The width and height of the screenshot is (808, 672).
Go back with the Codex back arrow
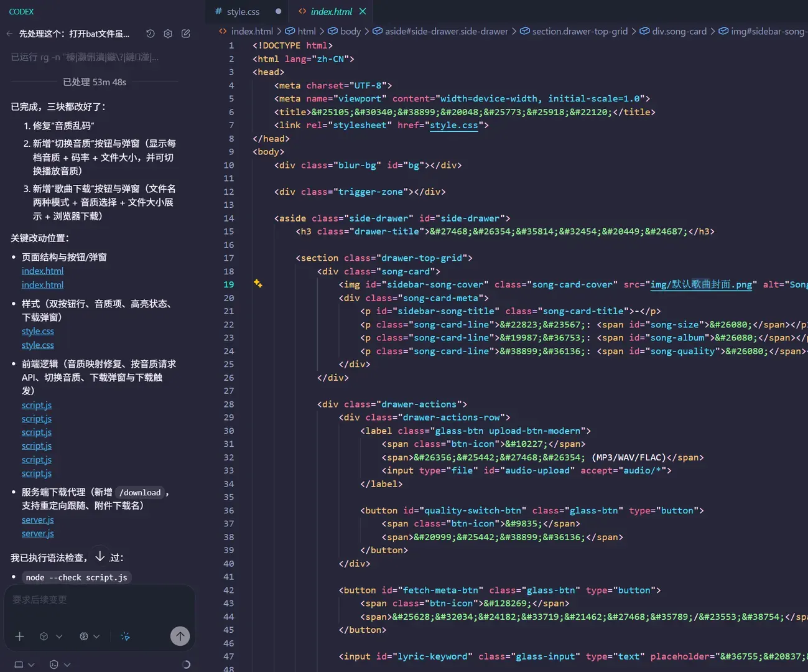pos(9,34)
